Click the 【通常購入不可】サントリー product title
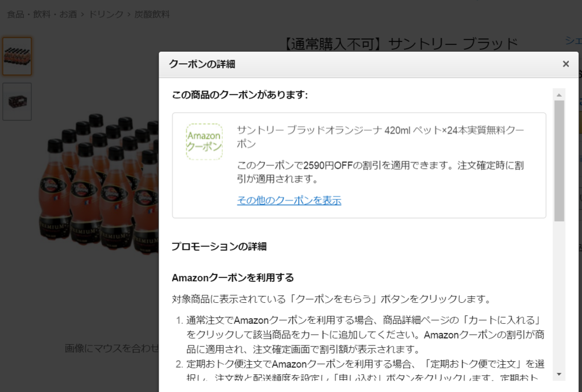Image resolution: width=582 pixels, height=392 pixels. click(x=401, y=44)
